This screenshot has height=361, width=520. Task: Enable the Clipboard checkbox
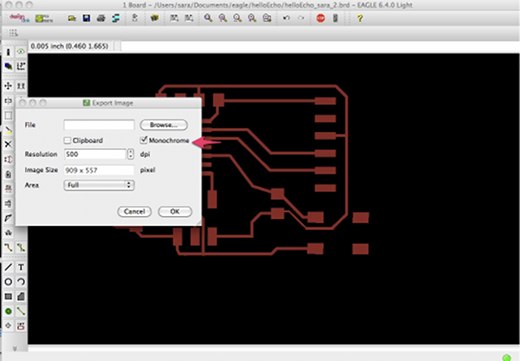(67, 140)
